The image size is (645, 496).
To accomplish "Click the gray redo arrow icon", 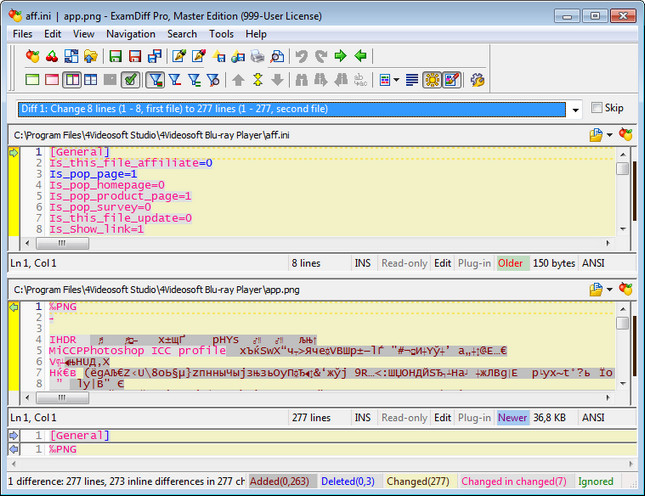I will [x=321, y=56].
